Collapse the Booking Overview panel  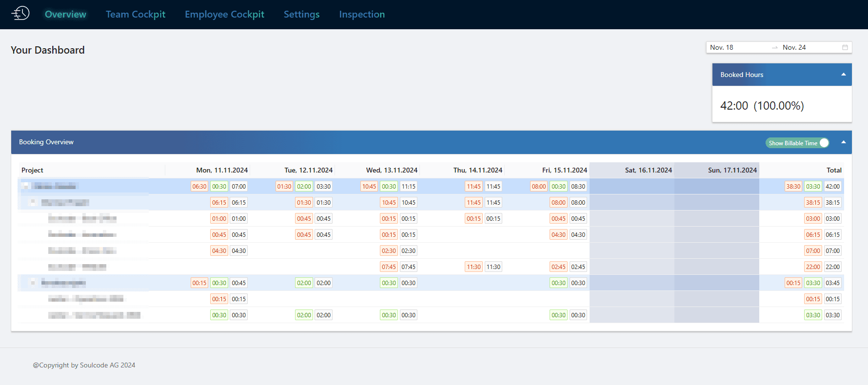[844, 142]
